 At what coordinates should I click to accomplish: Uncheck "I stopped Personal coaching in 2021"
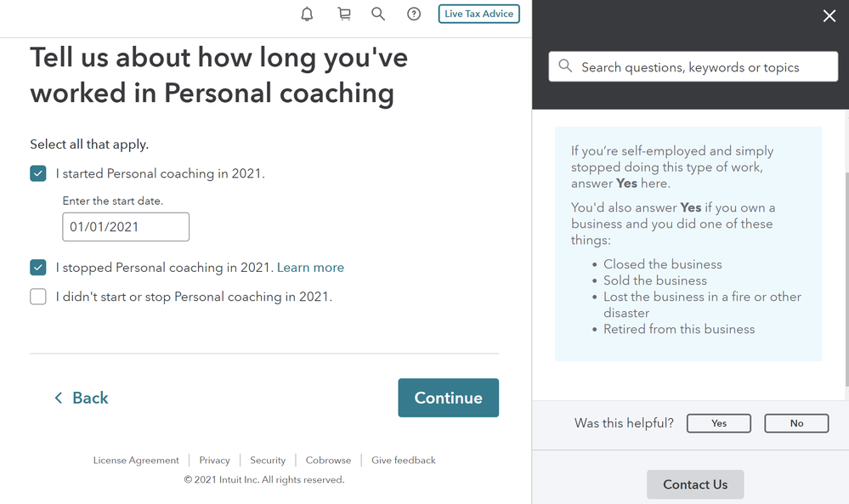[38, 268]
